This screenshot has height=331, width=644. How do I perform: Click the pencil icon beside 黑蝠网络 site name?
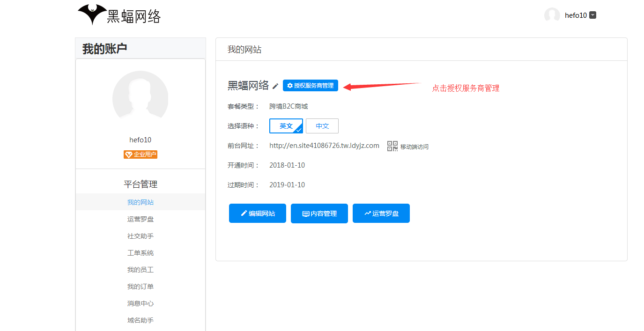[x=275, y=86]
